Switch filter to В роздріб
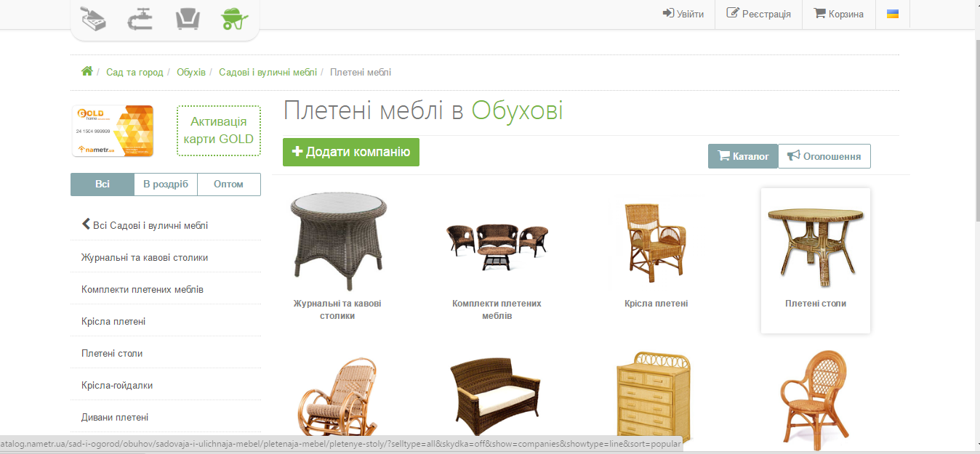Image resolution: width=980 pixels, height=454 pixels. [166, 185]
